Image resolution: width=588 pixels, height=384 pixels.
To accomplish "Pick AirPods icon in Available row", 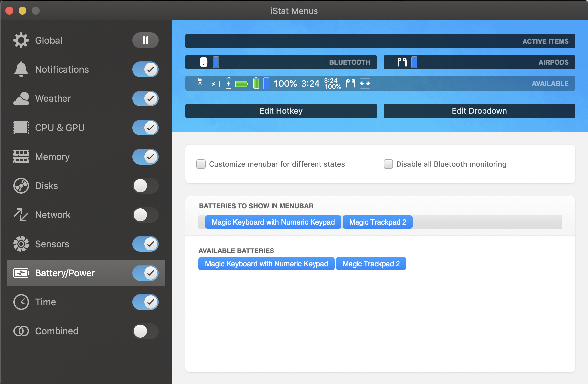I will coord(351,83).
